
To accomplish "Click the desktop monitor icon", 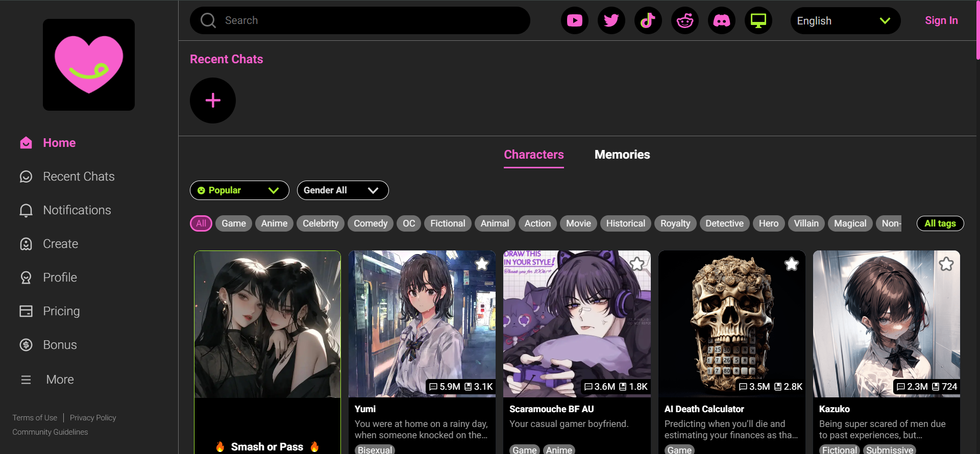I will 758,20.
